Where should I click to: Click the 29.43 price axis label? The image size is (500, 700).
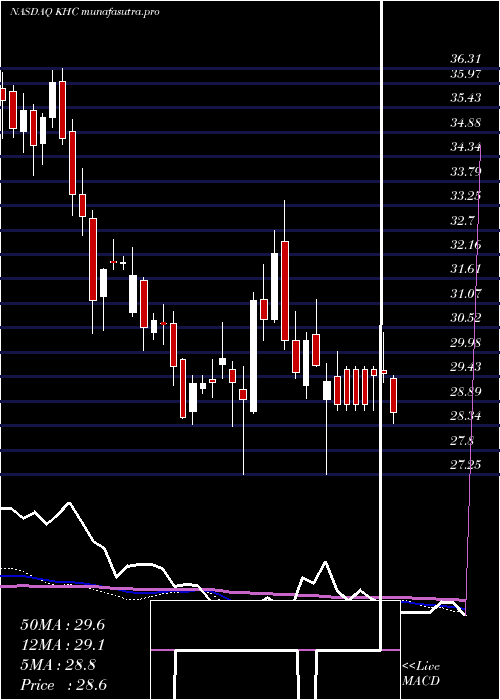tap(466, 367)
